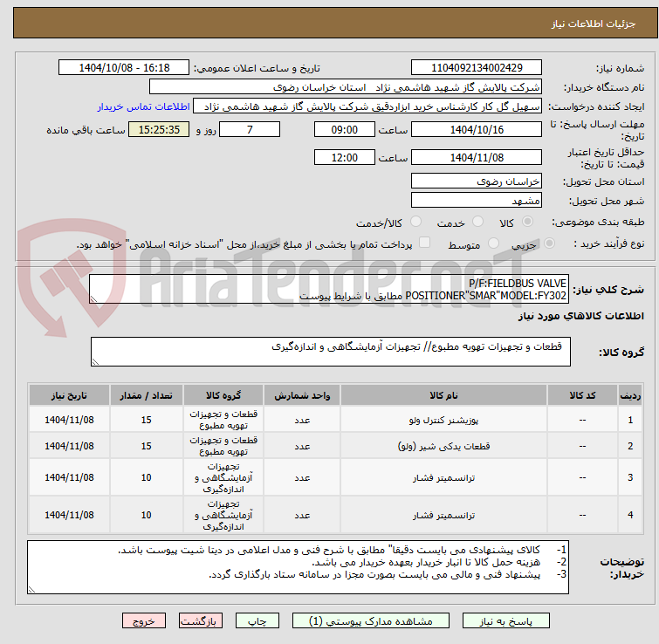Click the چاپ print button

coord(257,621)
